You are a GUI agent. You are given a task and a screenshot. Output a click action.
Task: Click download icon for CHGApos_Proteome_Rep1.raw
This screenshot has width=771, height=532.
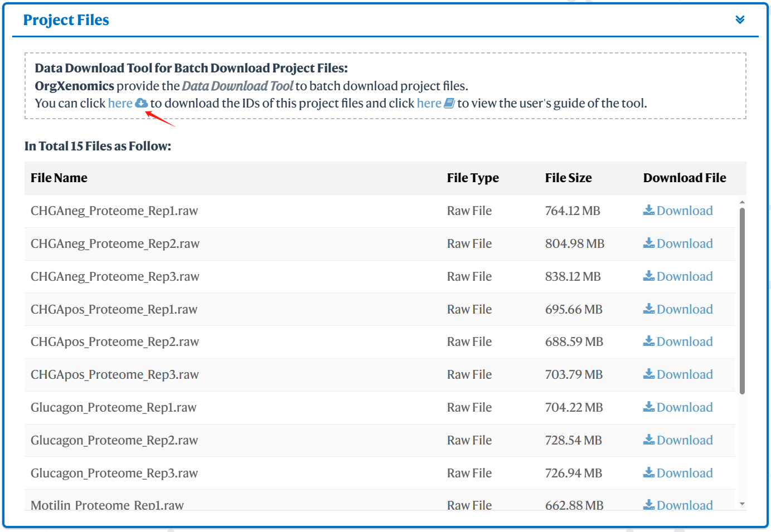[649, 309]
